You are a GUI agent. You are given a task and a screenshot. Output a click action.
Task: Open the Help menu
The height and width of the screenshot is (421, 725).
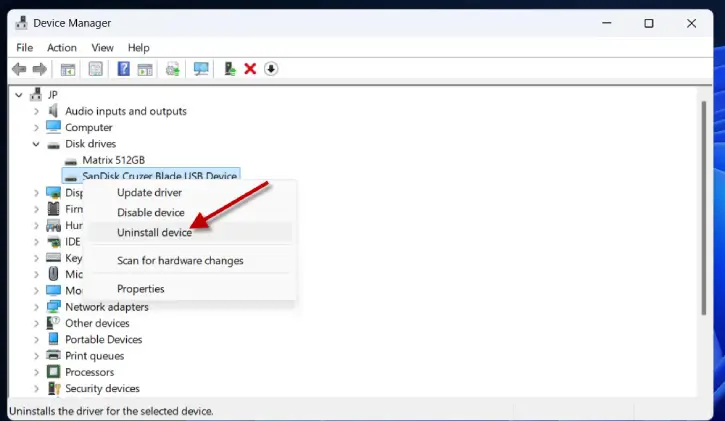139,48
